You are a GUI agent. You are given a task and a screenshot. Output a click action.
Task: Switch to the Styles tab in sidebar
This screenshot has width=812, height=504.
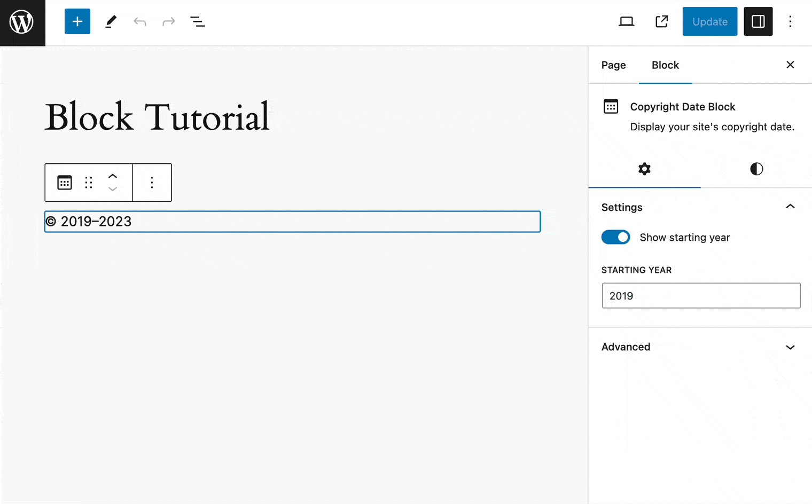point(756,169)
